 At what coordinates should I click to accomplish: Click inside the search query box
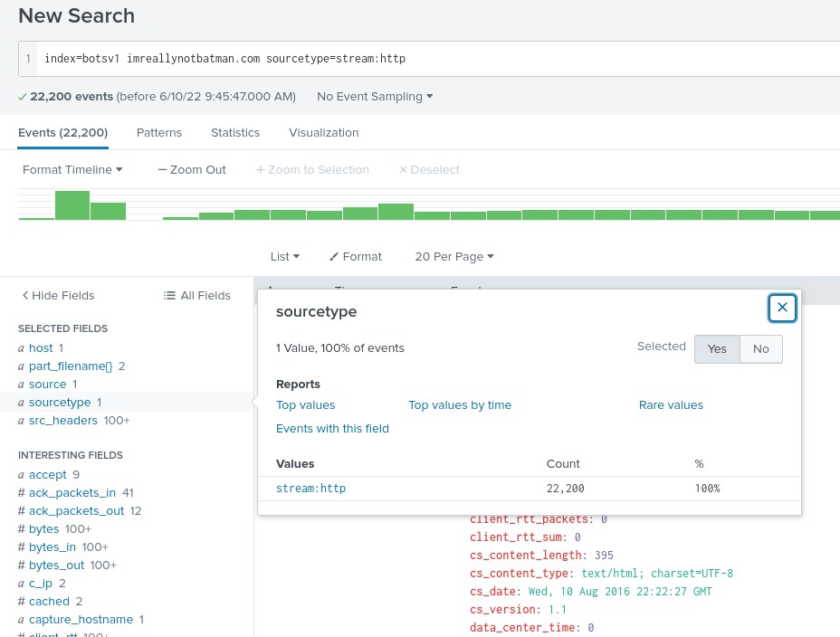(x=428, y=58)
